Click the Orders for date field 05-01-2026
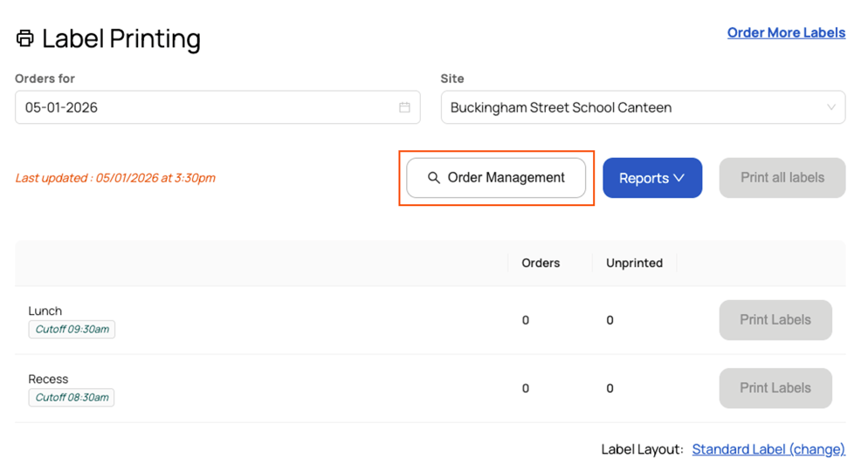This screenshot has height=472, width=868. 217,107
